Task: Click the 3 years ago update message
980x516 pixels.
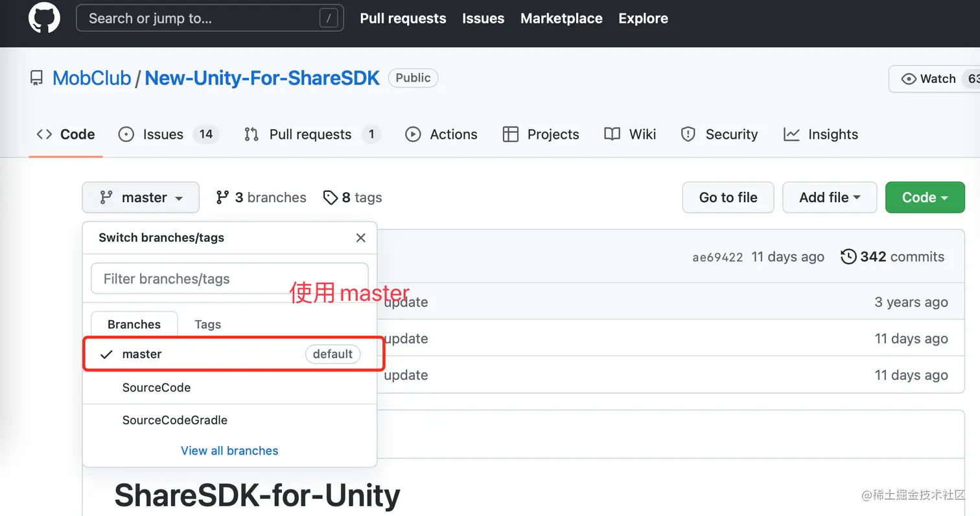Action: [406, 302]
